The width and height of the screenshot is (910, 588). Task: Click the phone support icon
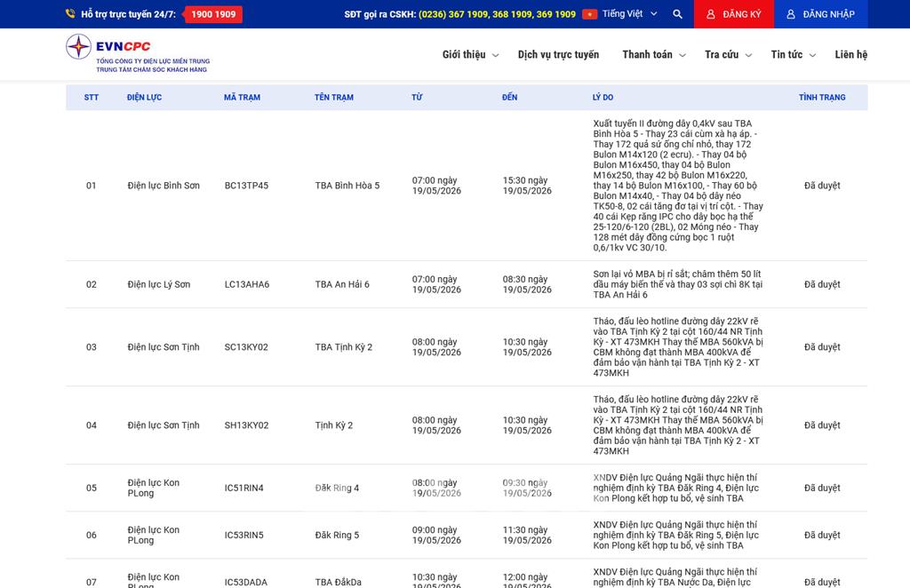pos(70,14)
